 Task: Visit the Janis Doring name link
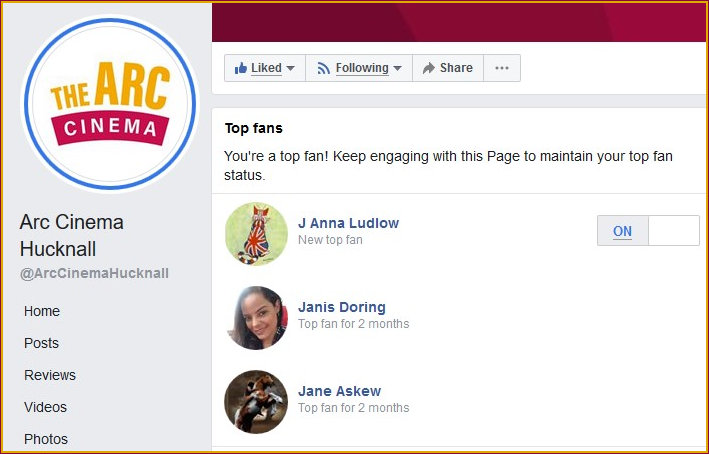click(x=341, y=307)
